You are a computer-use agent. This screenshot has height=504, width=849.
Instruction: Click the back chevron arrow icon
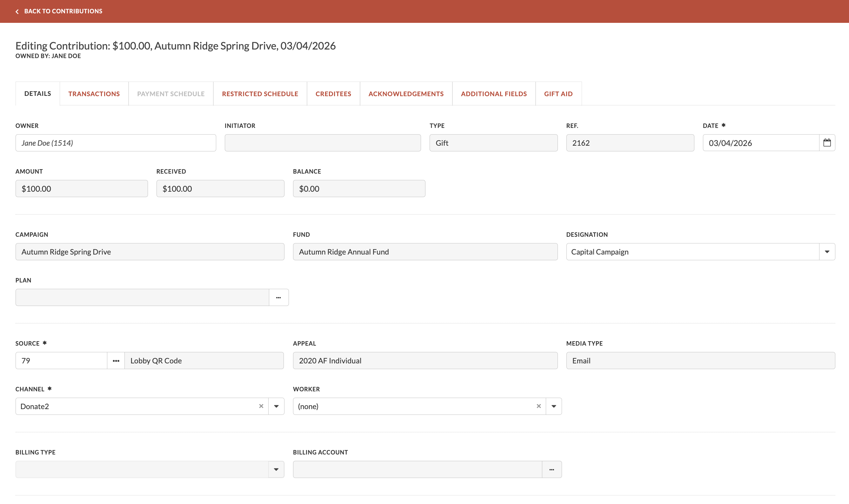17,11
